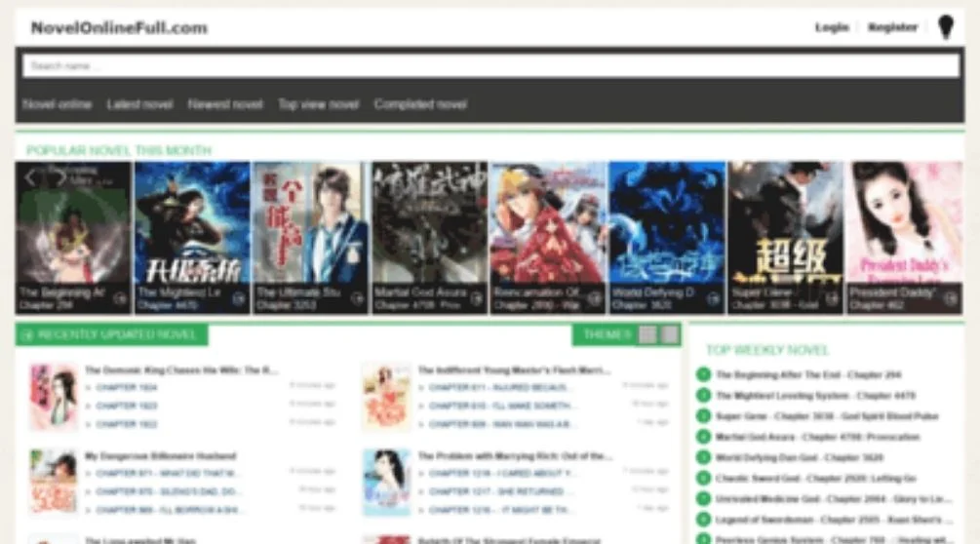Click the round arrow icon on The Ultimate Student card
This screenshot has width=980, height=544.
(x=358, y=299)
